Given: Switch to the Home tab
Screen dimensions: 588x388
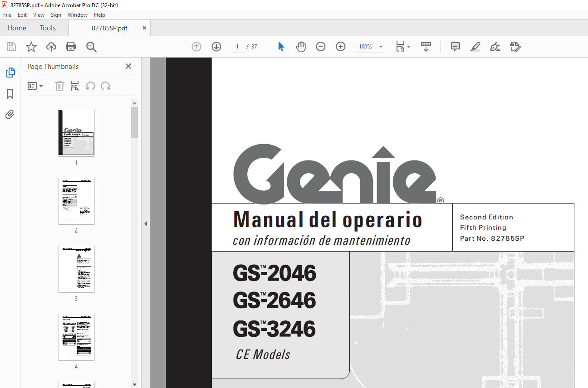Looking at the screenshot, I should point(17,28).
